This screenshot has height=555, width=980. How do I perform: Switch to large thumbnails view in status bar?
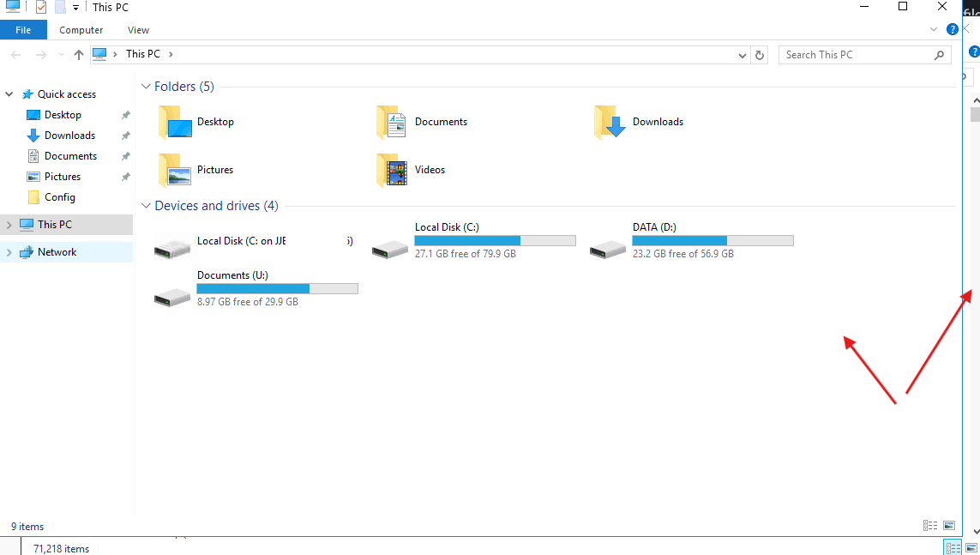(949, 526)
